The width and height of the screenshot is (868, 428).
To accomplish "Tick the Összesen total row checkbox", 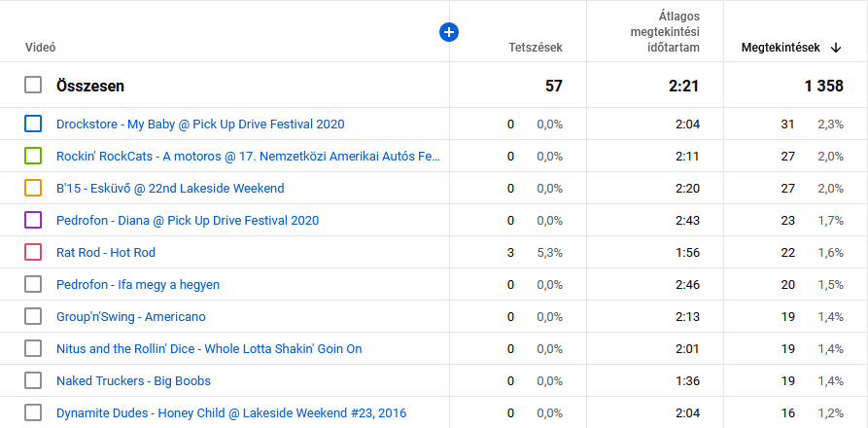I will coord(33,86).
